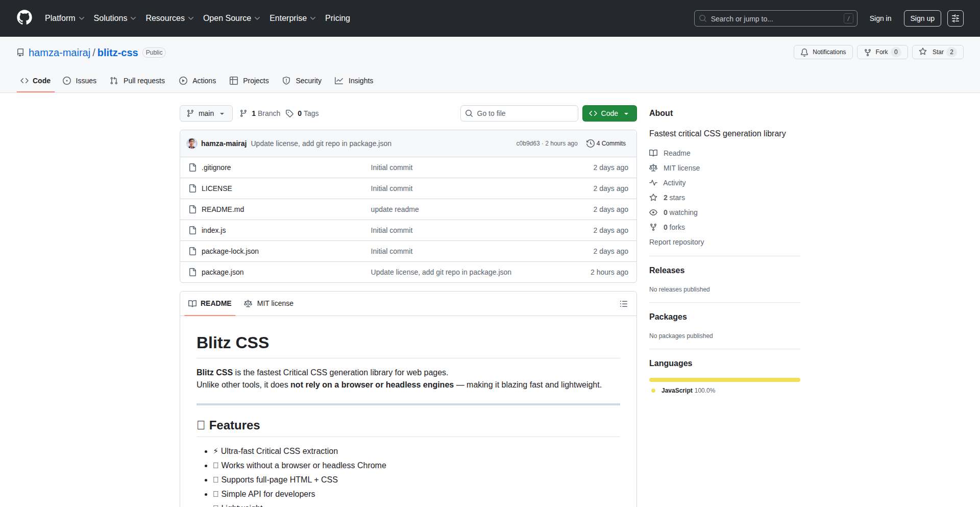The width and height of the screenshot is (980, 507).
Task: Switch to the Issues tab
Action: (x=80, y=81)
